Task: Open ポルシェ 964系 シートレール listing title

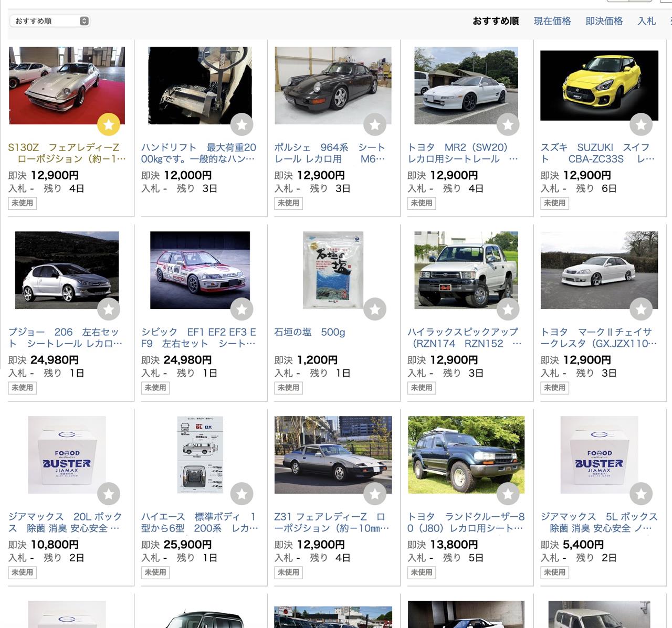Action: coord(330,153)
